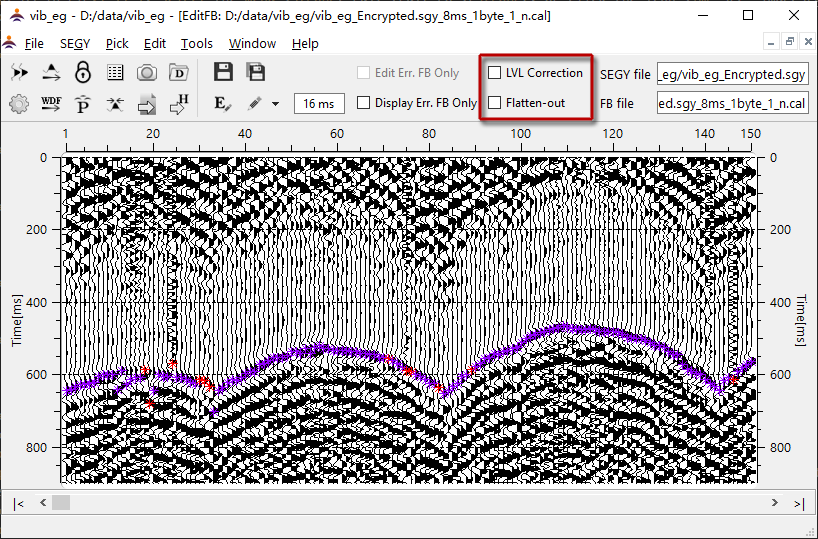818x539 pixels.
Task: Click the export file arrow icon
Action: point(147,104)
